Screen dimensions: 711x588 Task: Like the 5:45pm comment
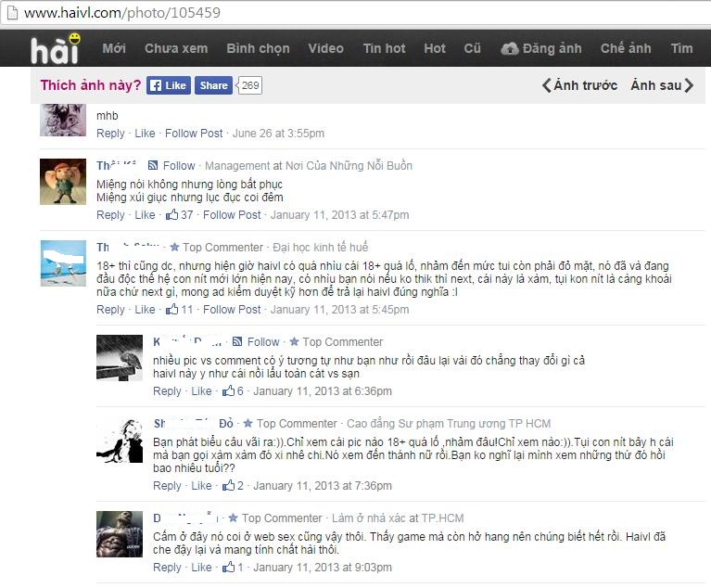[x=145, y=310]
